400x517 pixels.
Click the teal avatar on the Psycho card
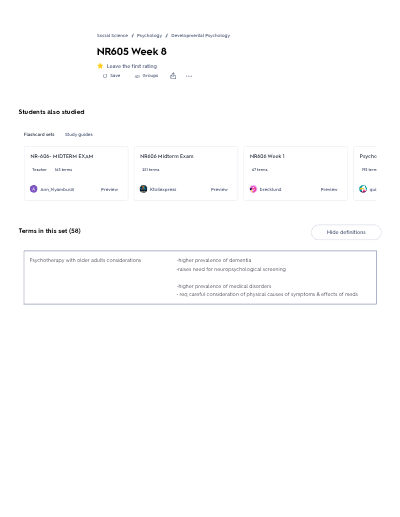click(363, 189)
